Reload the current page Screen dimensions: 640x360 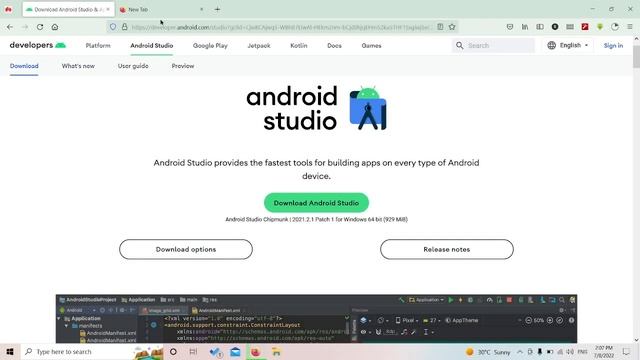pos(40,27)
